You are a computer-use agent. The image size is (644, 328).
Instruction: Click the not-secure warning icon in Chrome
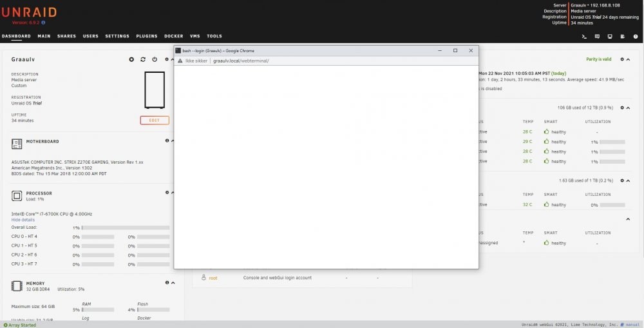[180, 61]
